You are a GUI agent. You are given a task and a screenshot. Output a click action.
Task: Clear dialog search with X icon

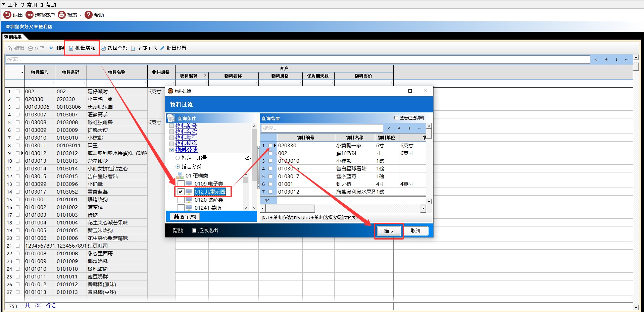[x=389, y=128]
